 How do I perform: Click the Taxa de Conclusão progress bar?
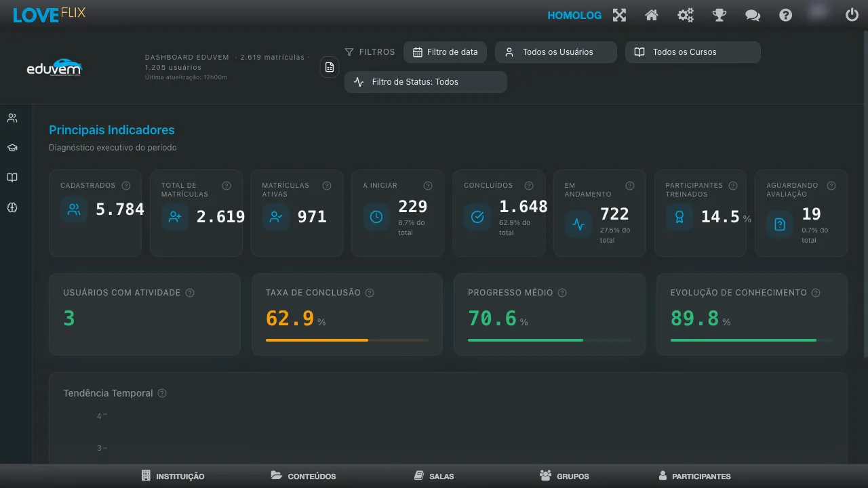(347, 340)
